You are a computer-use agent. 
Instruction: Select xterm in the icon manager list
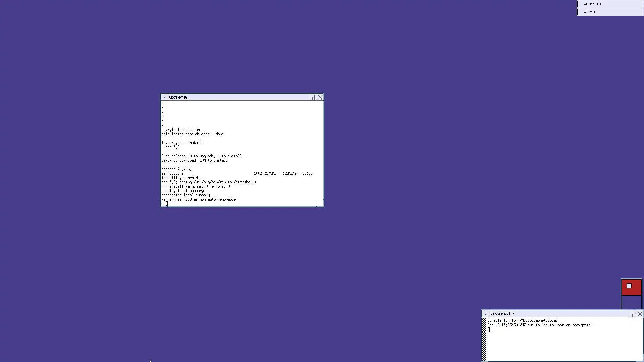coord(609,12)
